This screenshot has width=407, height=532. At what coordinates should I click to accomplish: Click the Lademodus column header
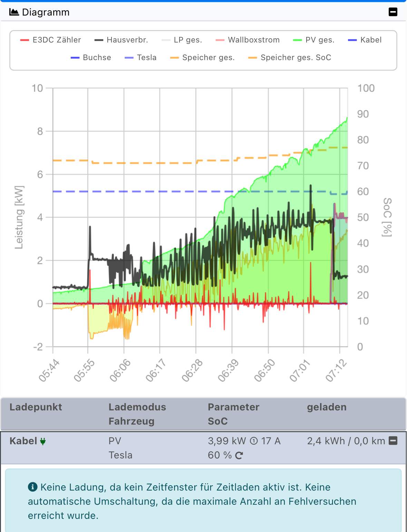point(137,407)
